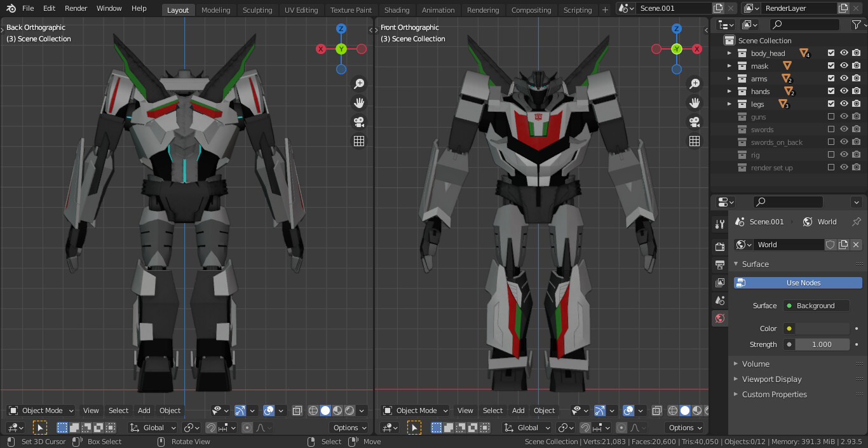Image resolution: width=868 pixels, height=448 pixels.
Task: Uncheck the body_head collection checkbox
Action: tap(831, 53)
